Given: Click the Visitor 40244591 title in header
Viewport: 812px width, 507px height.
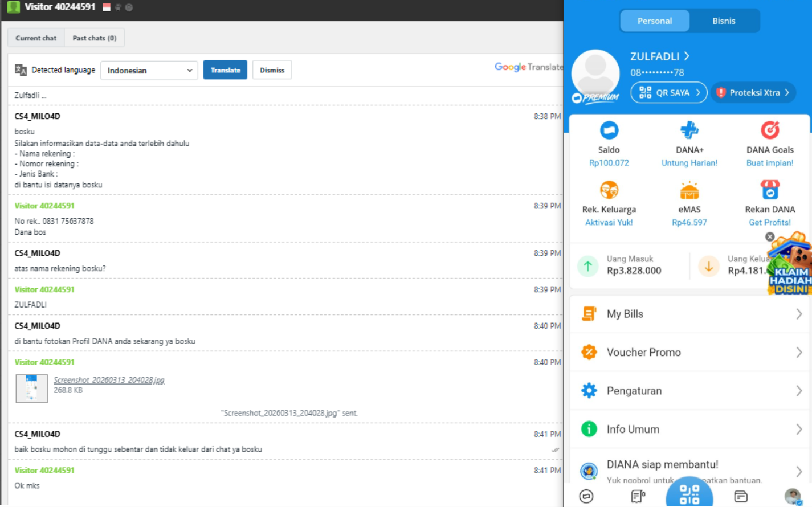Looking at the screenshot, I should 60,7.
